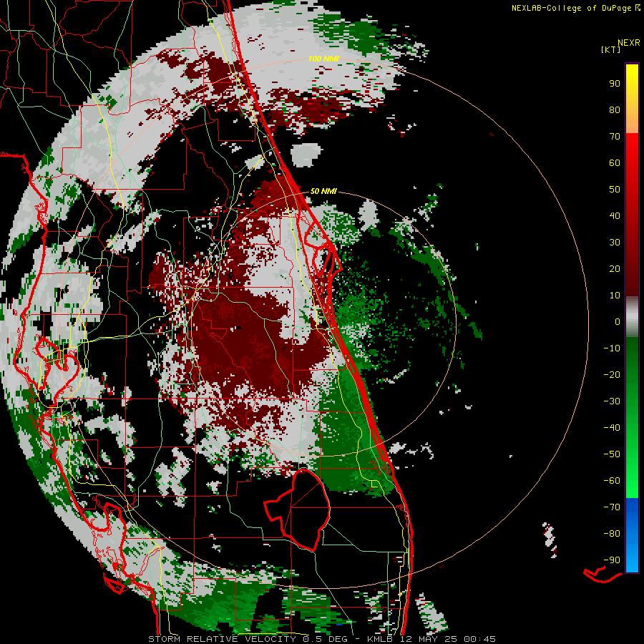Click the -60 knot scale label
The width and height of the screenshot is (644, 644).
612,481
